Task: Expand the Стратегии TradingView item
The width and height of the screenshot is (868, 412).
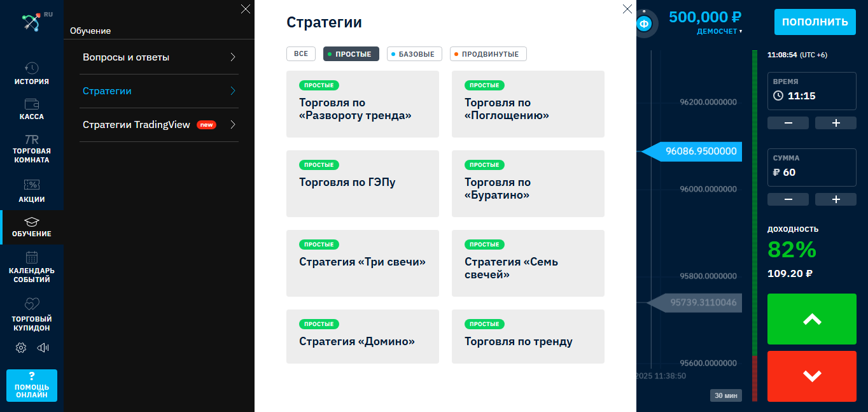Action: click(158, 125)
